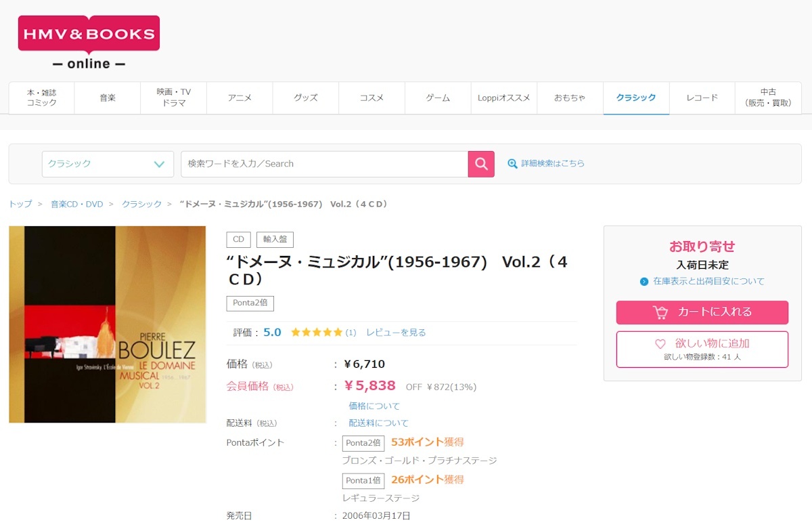Switch to the おもちゃ tab
The width and height of the screenshot is (812, 531).
570,98
